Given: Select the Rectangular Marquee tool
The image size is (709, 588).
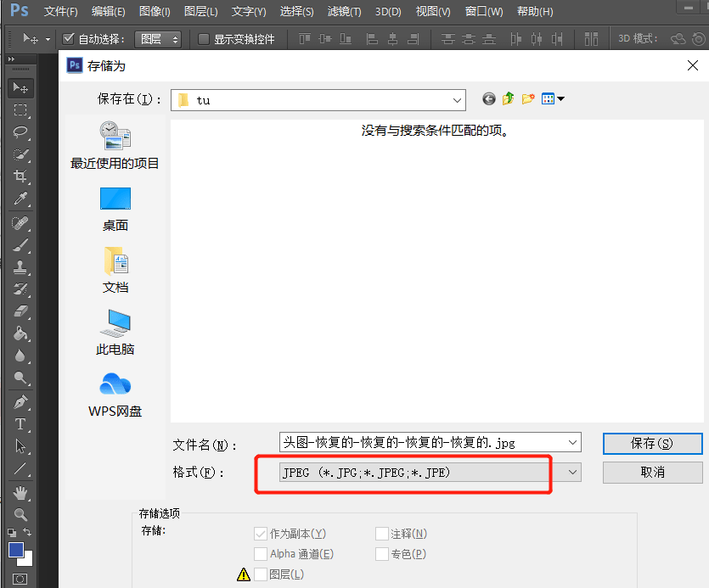Looking at the screenshot, I should coord(20,109).
